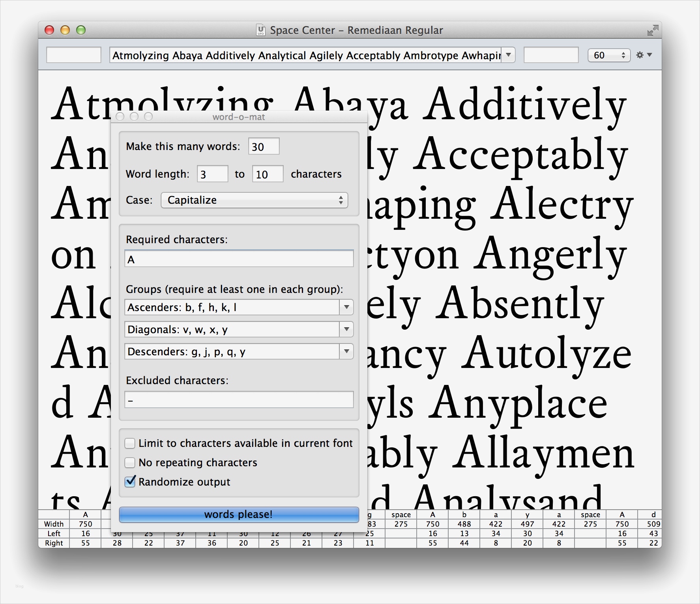The width and height of the screenshot is (700, 604).
Task: Zoom Space Center window with green button
Action: pyautogui.click(x=81, y=30)
